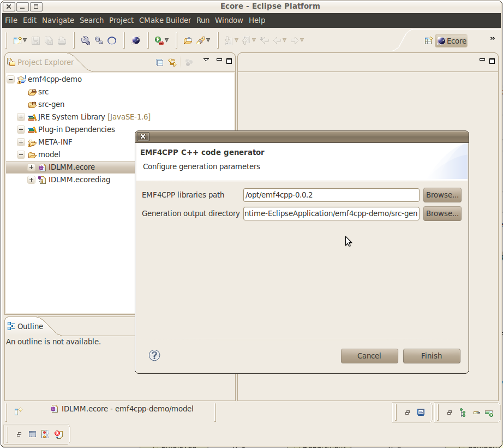Screen dimensions: 503x448
Task: Click the New wizard toolbar icon
Action: [17, 40]
